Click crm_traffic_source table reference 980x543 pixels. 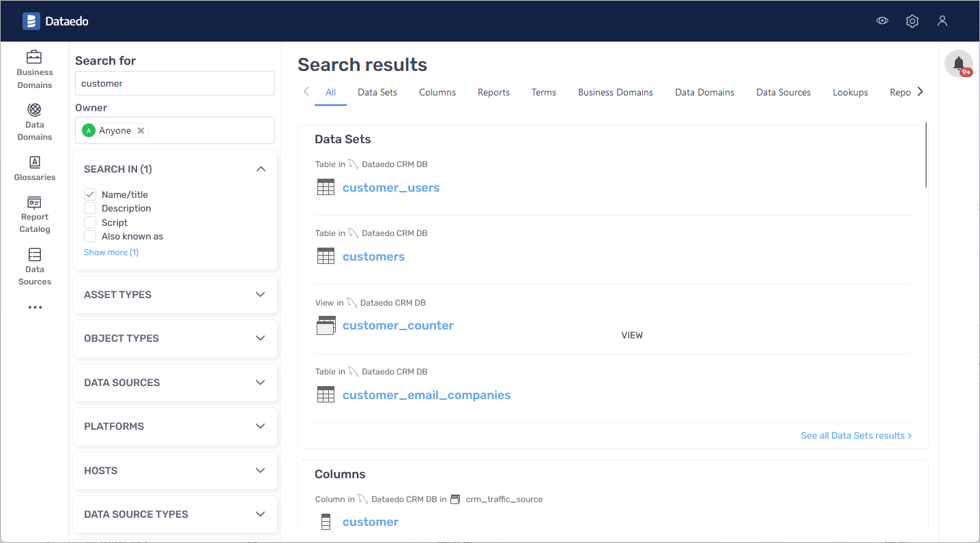[504, 499]
